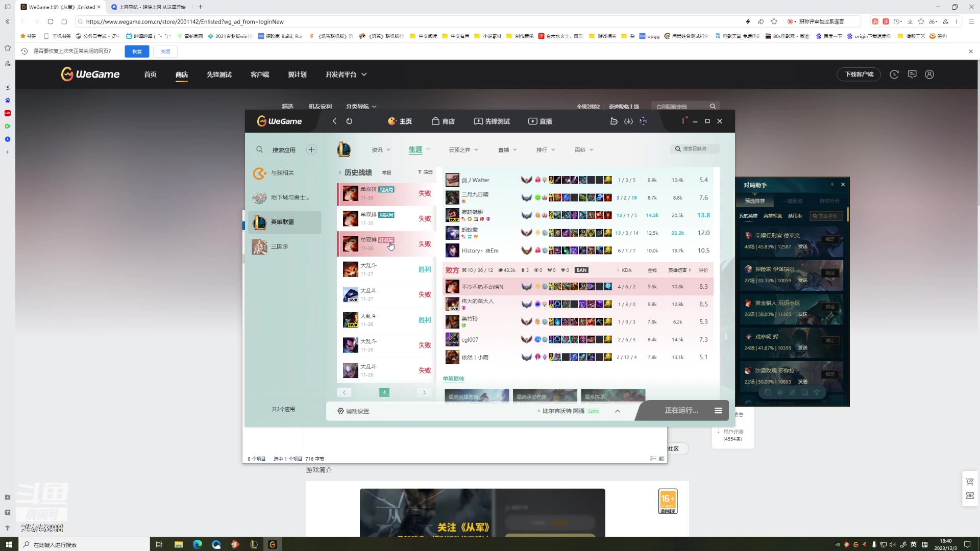Switch to 预选推荐 tab in 对局助手
The width and height of the screenshot is (980, 551).
(x=754, y=201)
